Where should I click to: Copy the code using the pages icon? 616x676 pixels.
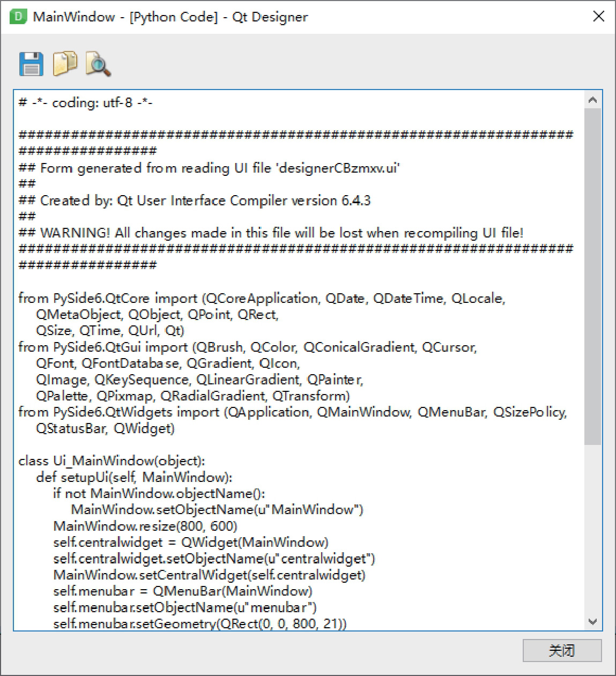coord(65,64)
